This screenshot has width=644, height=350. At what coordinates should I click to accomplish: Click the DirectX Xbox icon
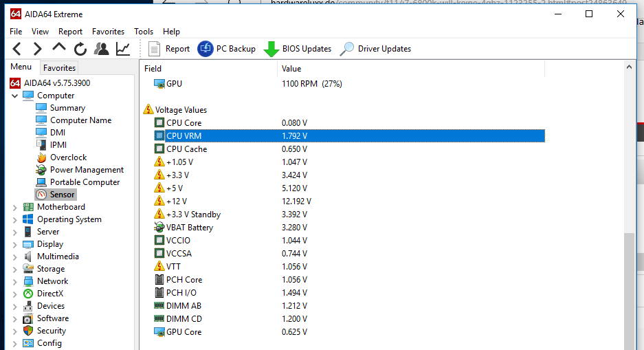click(28, 294)
